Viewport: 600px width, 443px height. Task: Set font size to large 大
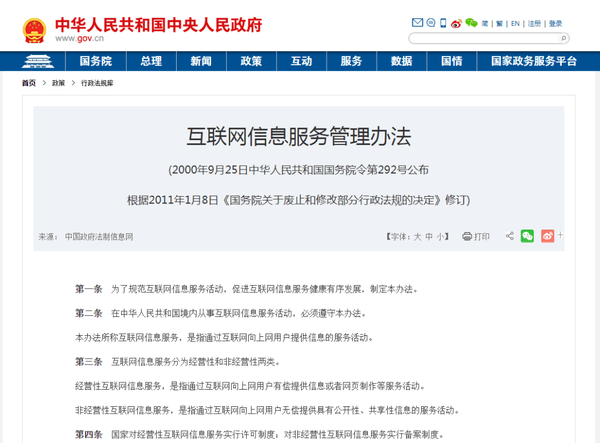click(x=417, y=237)
